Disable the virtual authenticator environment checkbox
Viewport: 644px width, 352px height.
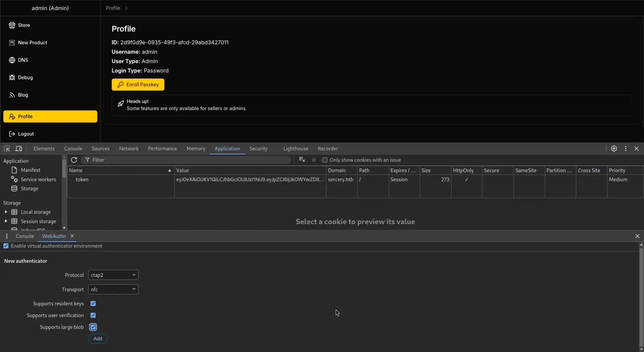point(6,246)
